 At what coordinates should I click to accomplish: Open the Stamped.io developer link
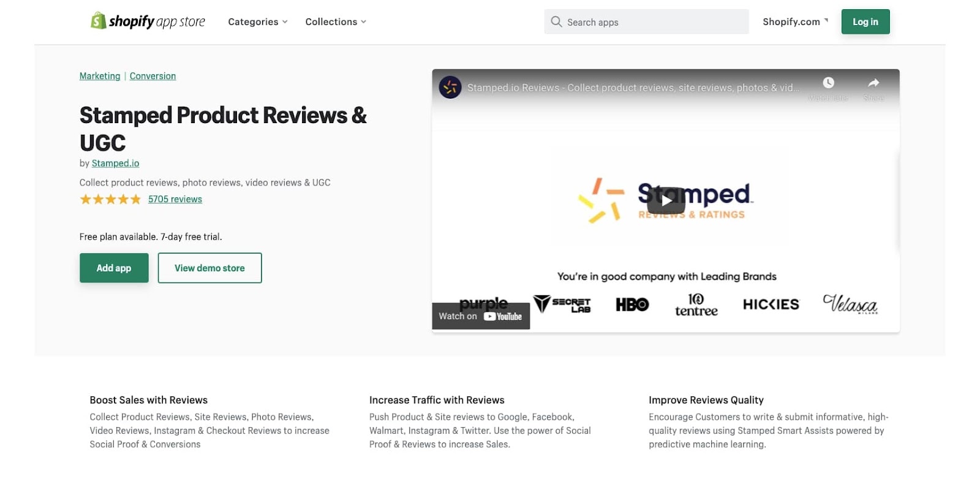pos(115,163)
